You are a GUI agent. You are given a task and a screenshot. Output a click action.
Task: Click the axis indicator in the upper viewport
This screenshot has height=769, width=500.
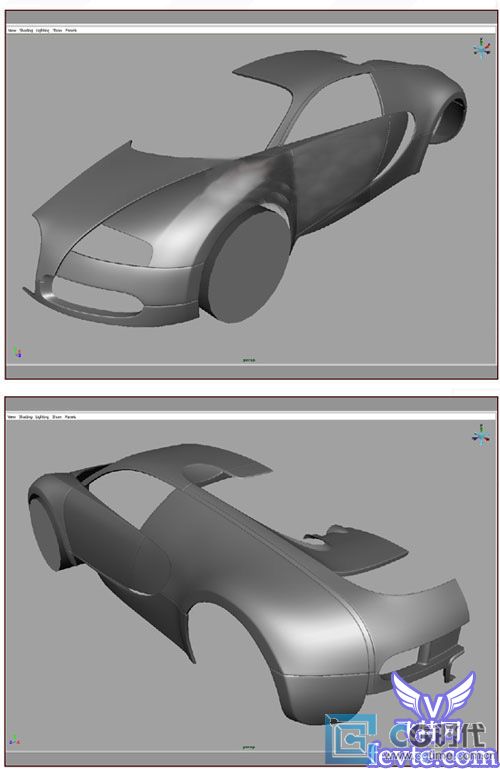coord(18,353)
